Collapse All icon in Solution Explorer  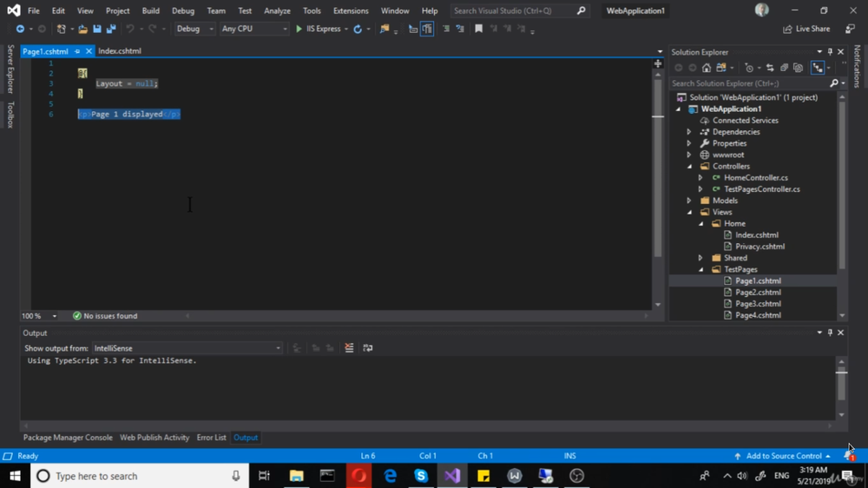pos(784,68)
